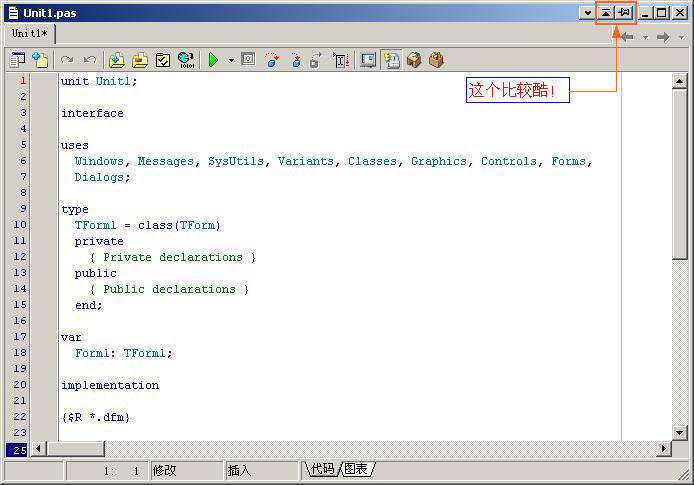The image size is (694, 485).
Task: Click the Trace Into debug icon
Action: 272,60
